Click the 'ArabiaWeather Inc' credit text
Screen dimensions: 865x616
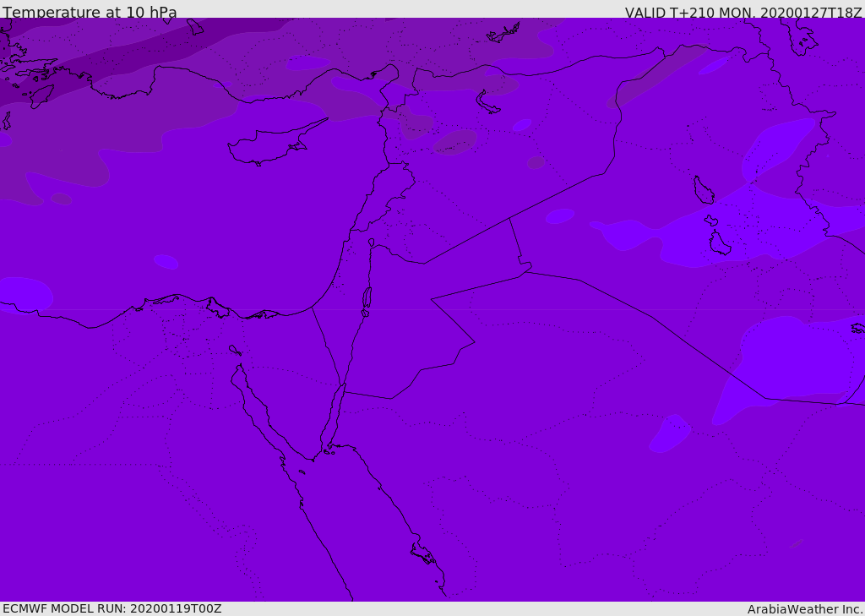tap(804, 609)
